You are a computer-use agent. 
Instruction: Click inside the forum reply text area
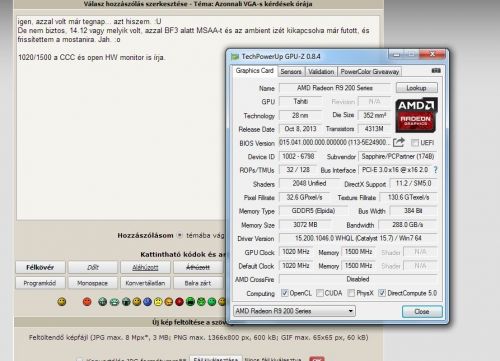[x=122, y=133]
